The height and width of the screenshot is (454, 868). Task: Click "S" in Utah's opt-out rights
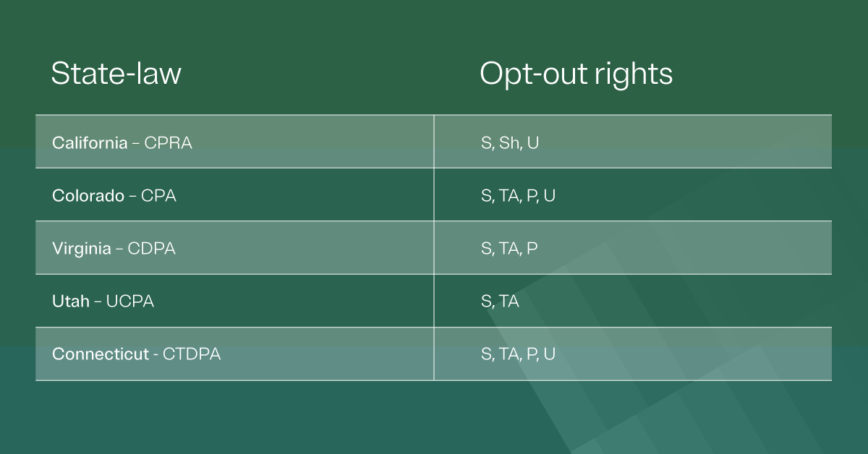click(x=486, y=301)
